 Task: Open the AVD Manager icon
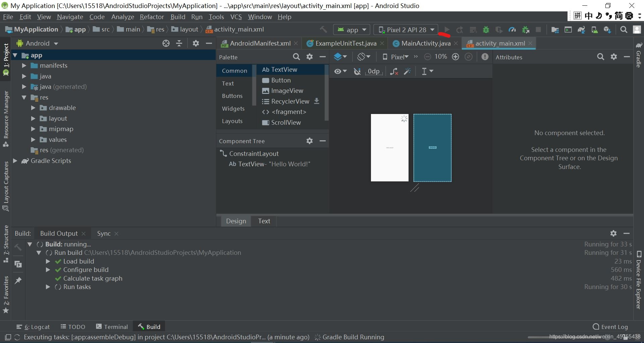pos(594,30)
